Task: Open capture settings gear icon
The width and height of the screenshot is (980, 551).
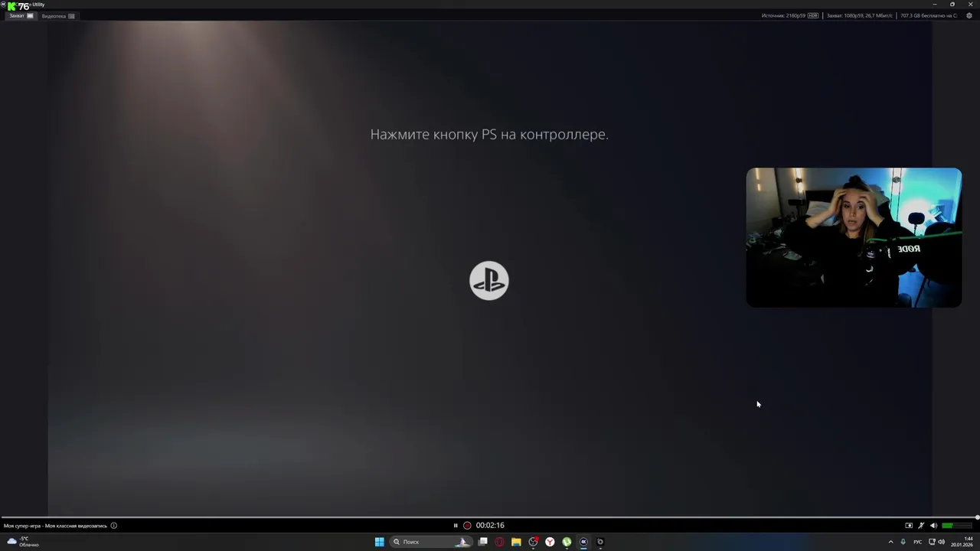Action: tap(969, 16)
